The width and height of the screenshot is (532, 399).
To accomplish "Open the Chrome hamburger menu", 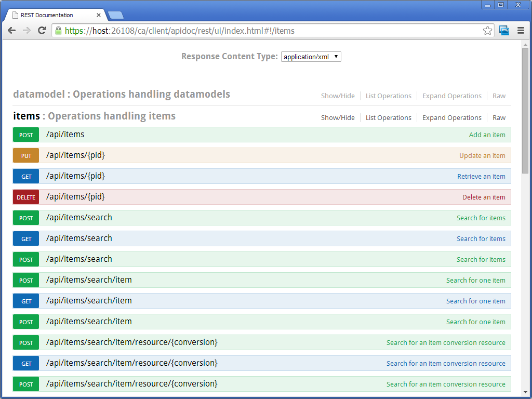I will click(520, 31).
